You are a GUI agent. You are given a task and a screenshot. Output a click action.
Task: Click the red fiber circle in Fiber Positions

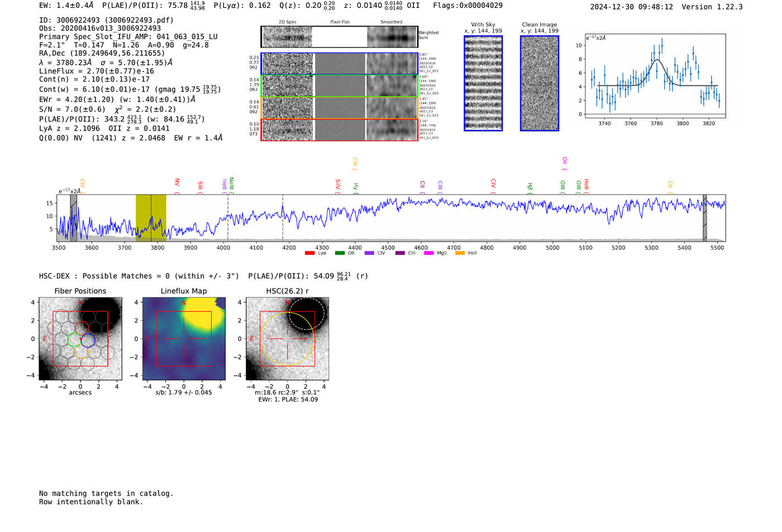click(82, 328)
